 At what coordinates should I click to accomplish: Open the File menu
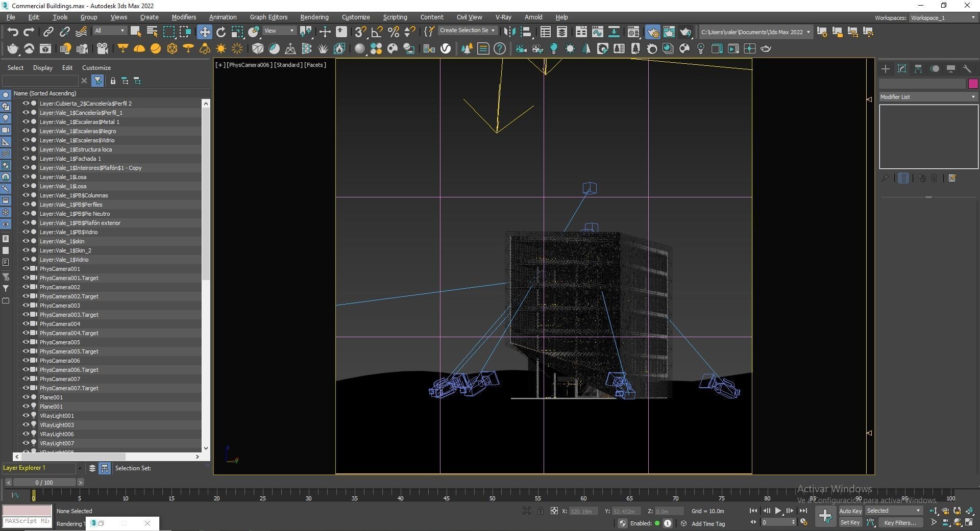coord(11,17)
